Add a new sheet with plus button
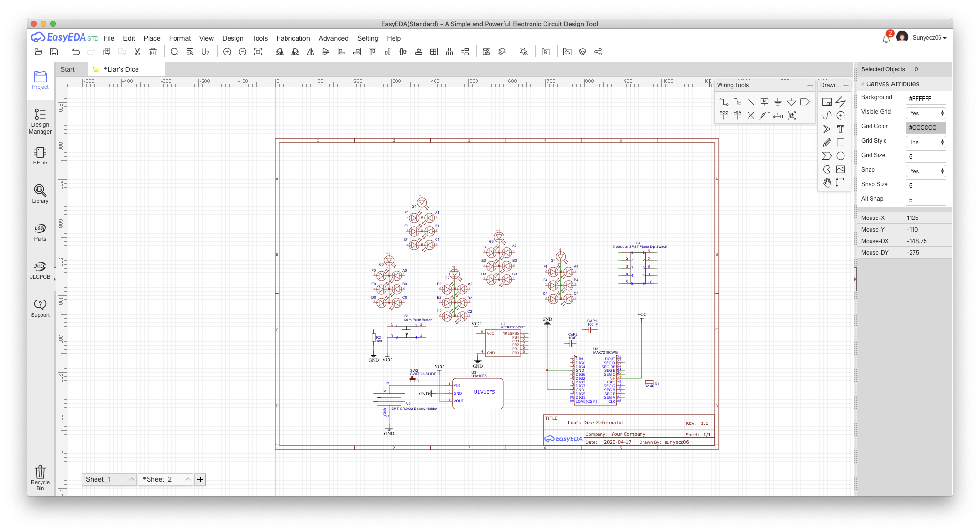Screen dimensions: 980x532 click(200, 479)
